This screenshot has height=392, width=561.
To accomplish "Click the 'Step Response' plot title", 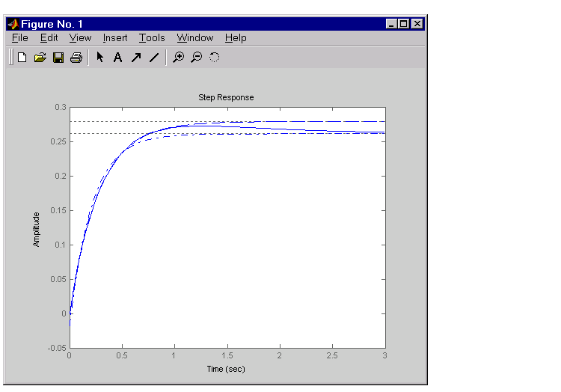I will point(226,97).
